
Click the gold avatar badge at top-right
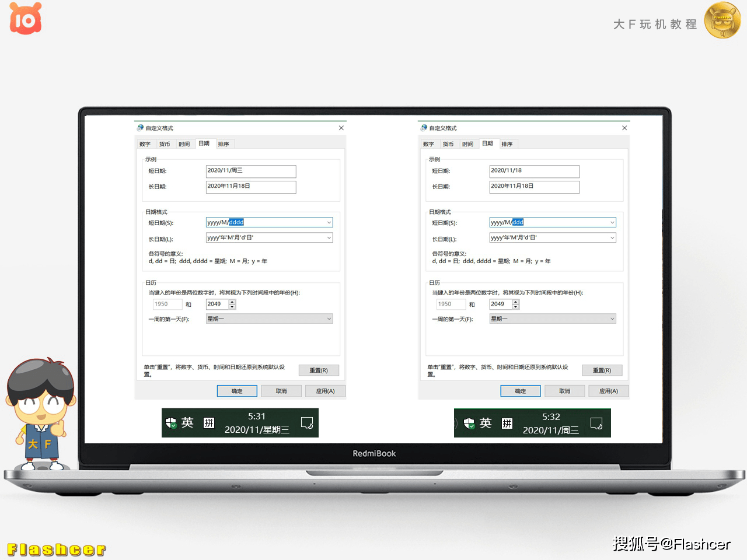[x=722, y=20]
